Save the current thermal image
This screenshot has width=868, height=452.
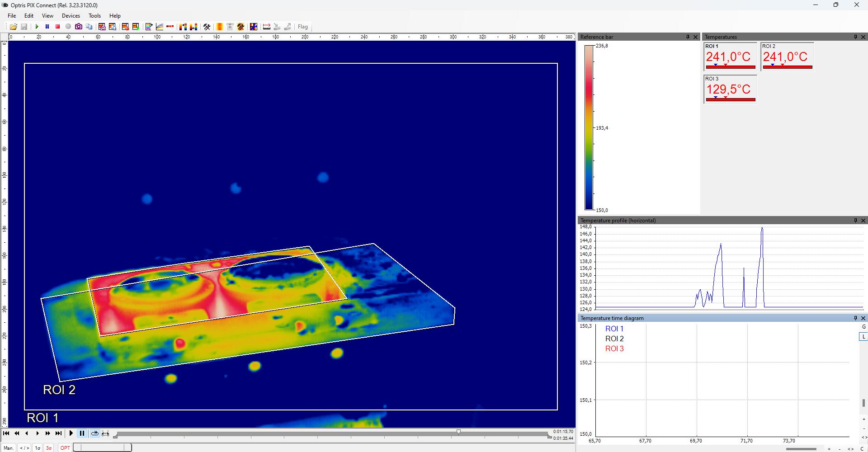pos(24,27)
